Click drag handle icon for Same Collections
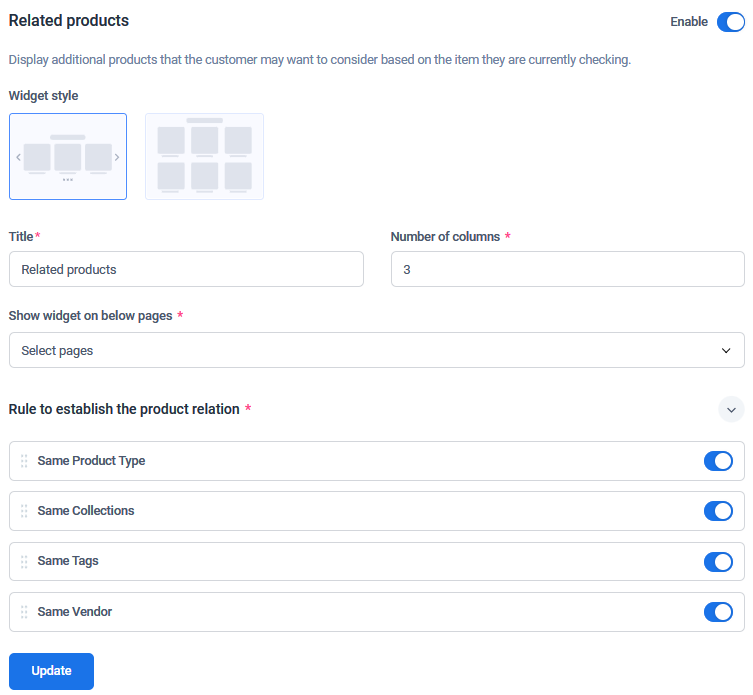Image resolution: width=753 pixels, height=695 pixels. 24,511
